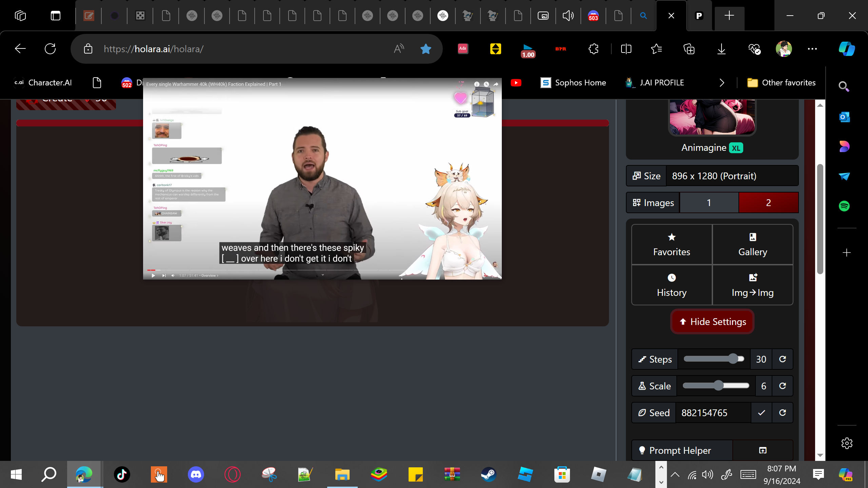Pop out the Prompt Helper panel
The width and height of the screenshot is (868, 488).
click(x=763, y=450)
